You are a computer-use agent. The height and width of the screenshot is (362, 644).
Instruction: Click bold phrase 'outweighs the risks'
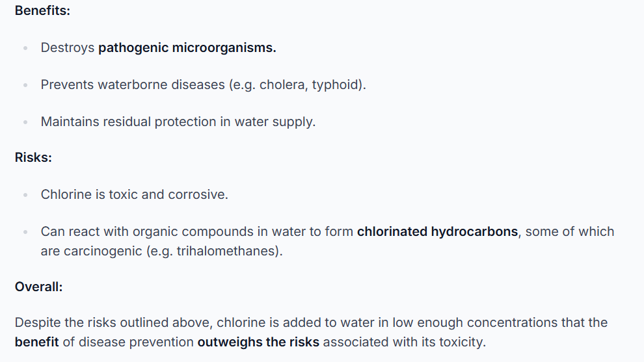pyautogui.click(x=258, y=342)
